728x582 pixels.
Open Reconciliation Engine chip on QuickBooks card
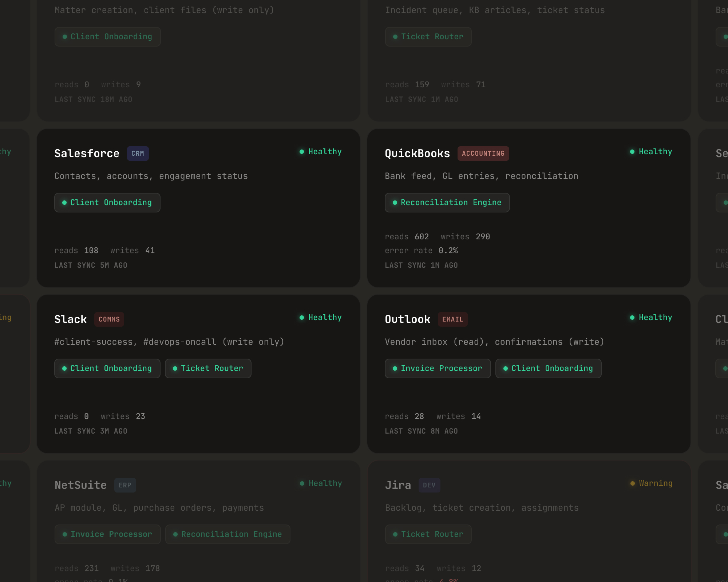(x=447, y=203)
